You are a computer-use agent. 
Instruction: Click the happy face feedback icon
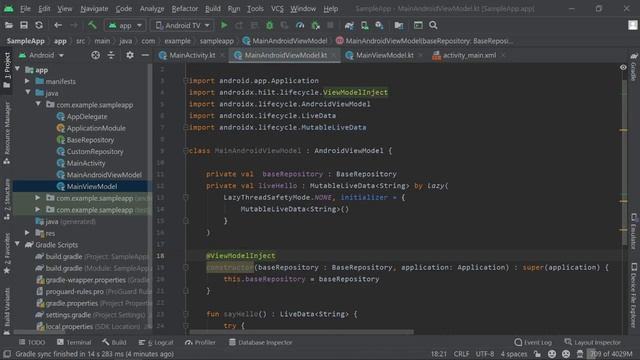(552, 354)
